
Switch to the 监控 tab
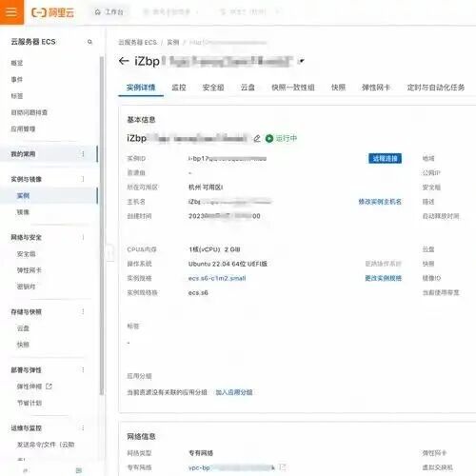point(179,88)
